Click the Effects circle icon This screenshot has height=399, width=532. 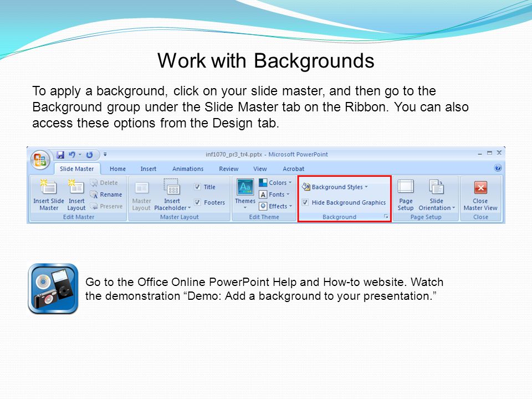point(263,206)
